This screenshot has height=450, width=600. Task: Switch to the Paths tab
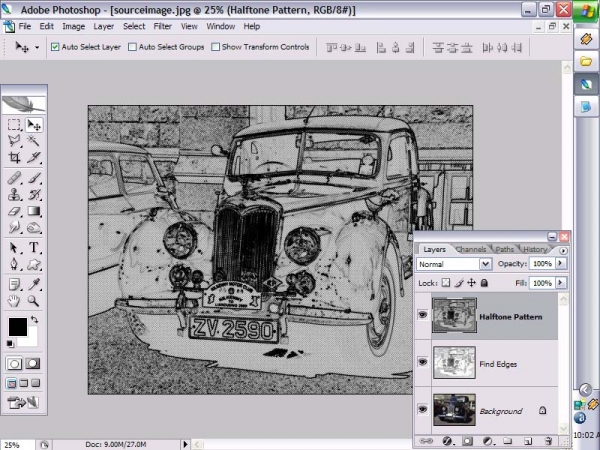click(x=505, y=249)
